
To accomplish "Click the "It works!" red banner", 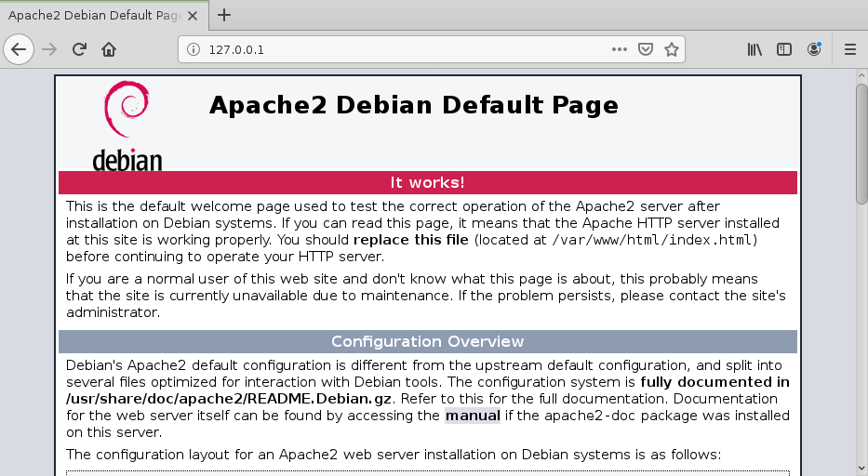I will (x=428, y=182).
